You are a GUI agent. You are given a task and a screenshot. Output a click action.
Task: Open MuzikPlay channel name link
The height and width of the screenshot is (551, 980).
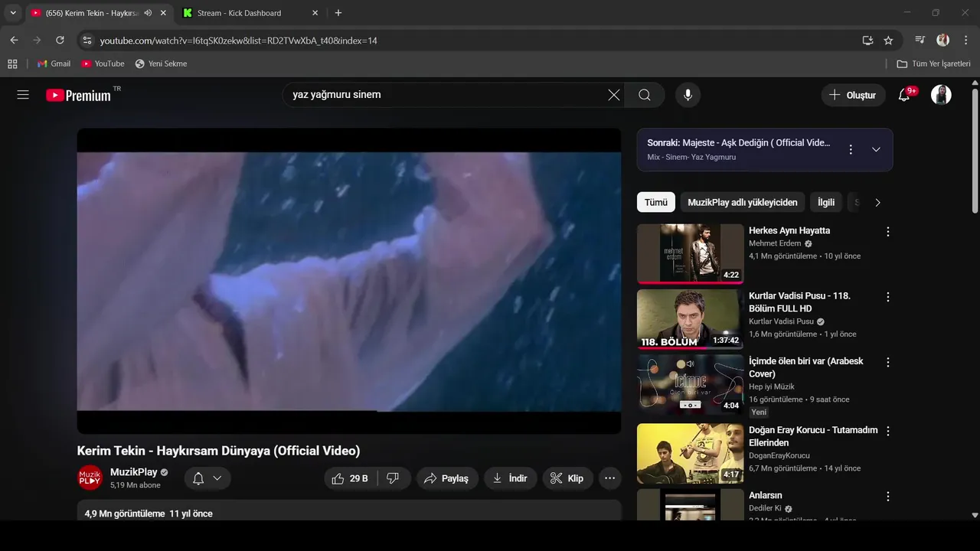click(x=133, y=472)
